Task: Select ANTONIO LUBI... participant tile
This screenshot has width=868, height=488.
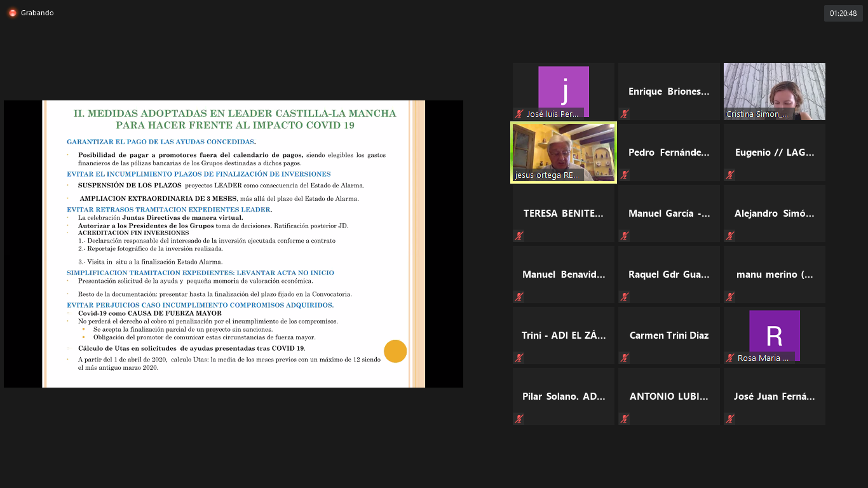Action: [669, 396]
